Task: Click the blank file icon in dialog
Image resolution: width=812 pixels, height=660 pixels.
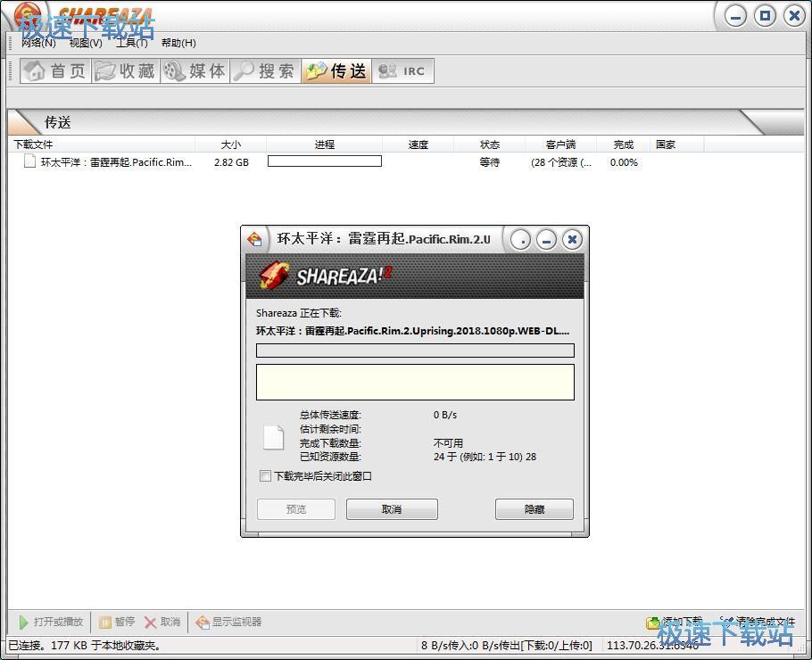Action: [x=274, y=437]
